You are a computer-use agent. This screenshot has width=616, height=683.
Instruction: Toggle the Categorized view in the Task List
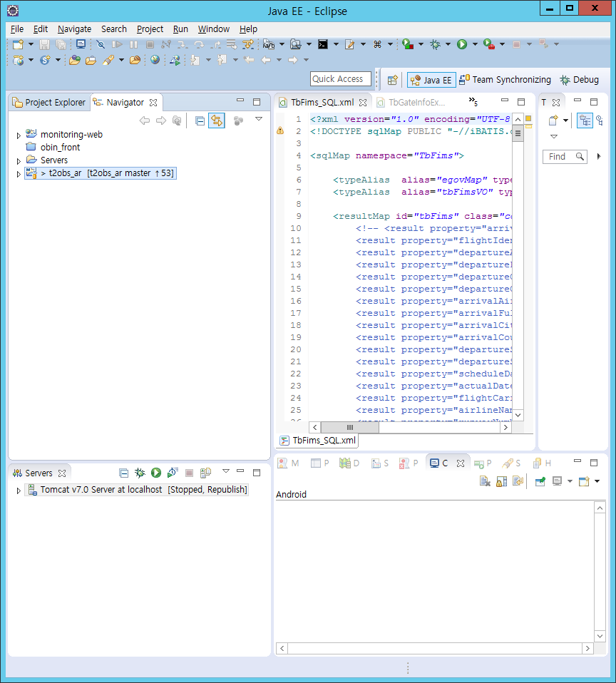click(585, 120)
